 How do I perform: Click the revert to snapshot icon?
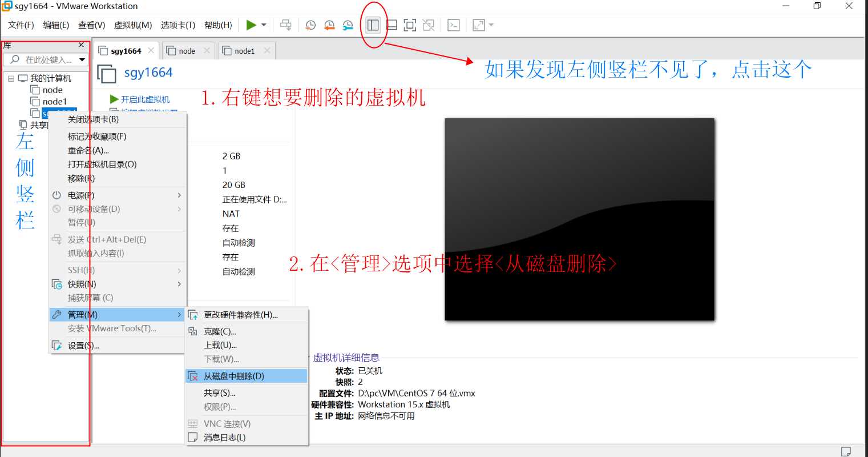(x=329, y=25)
